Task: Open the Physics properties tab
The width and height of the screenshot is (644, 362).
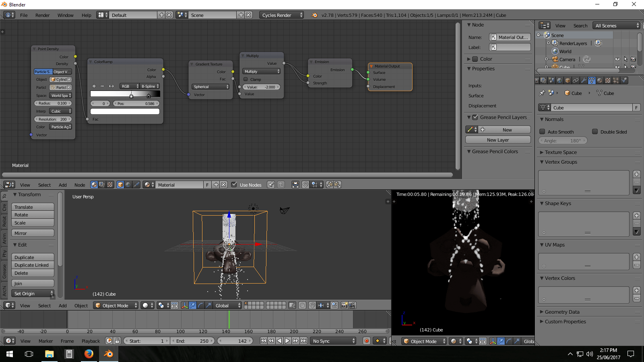Action: coord(624,80)
